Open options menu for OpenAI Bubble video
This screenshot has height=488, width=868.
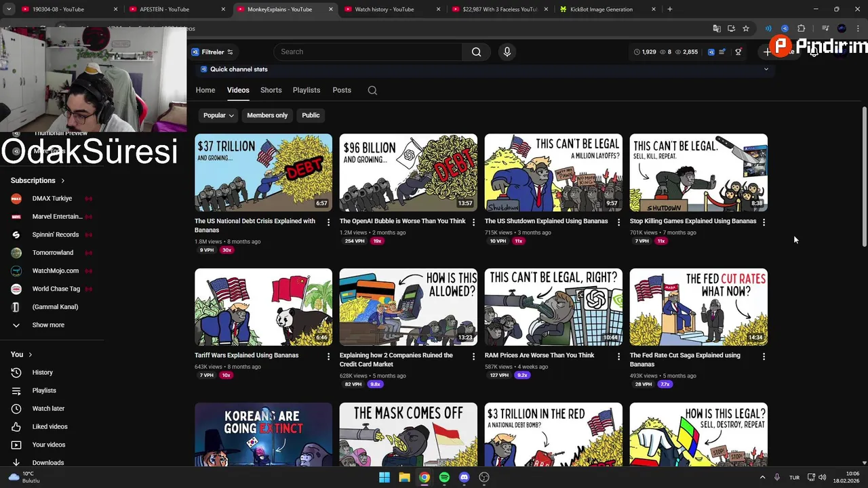click(x=474, y=222)
